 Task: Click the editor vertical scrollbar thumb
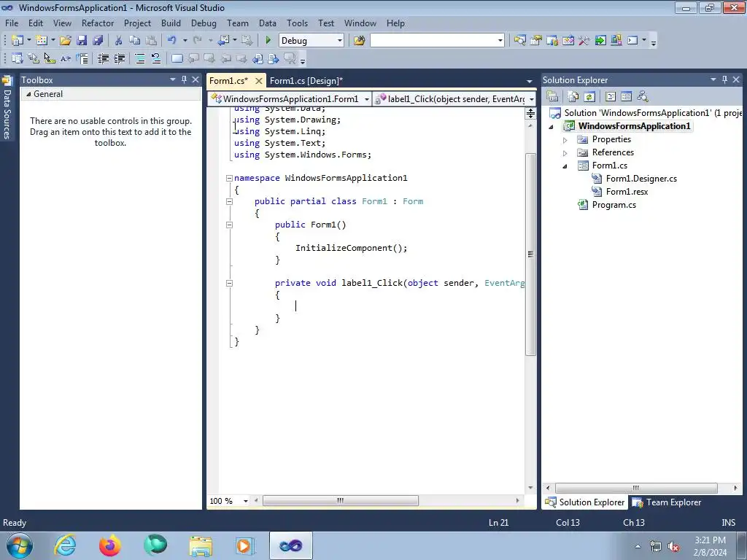[530, 254]
